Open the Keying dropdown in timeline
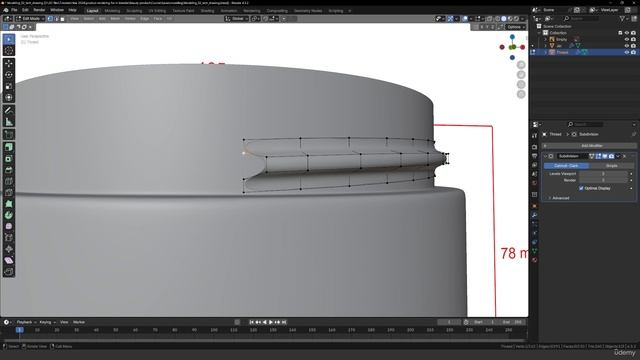The image size is (640, 360). [x=47, y=322]
